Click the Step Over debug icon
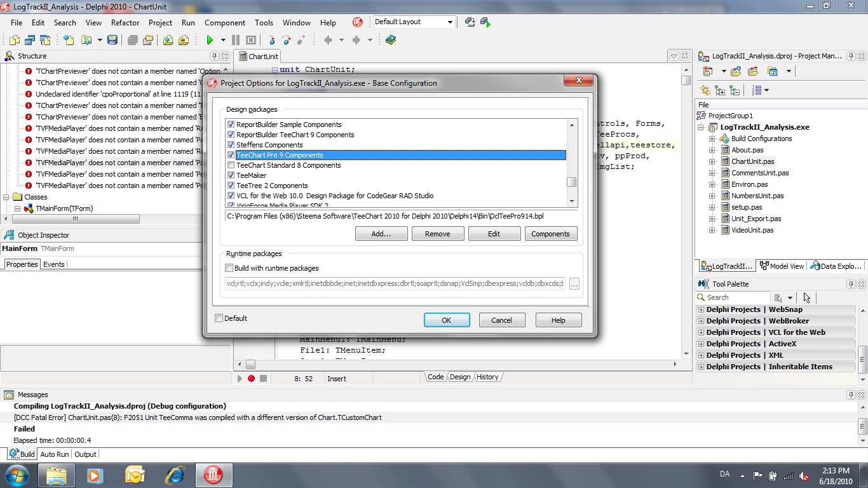 (287, 40)
